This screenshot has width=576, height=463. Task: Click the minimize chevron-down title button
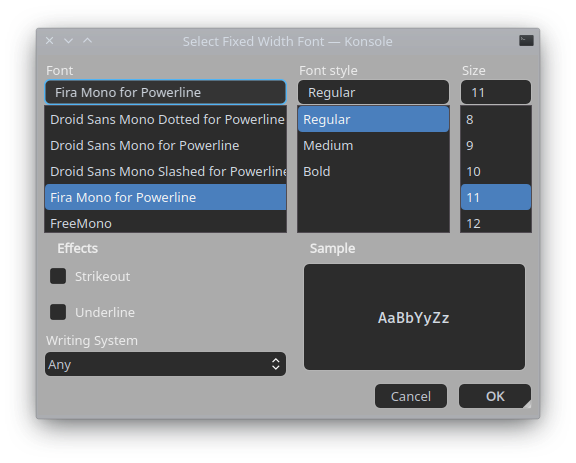click(x=69, y=41)
